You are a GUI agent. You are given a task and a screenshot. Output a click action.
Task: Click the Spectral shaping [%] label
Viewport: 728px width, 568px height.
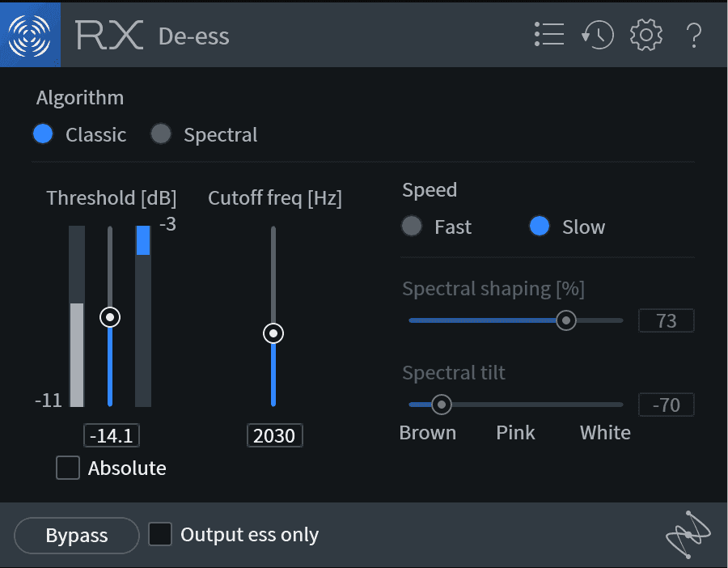click(x=493, y=289)
